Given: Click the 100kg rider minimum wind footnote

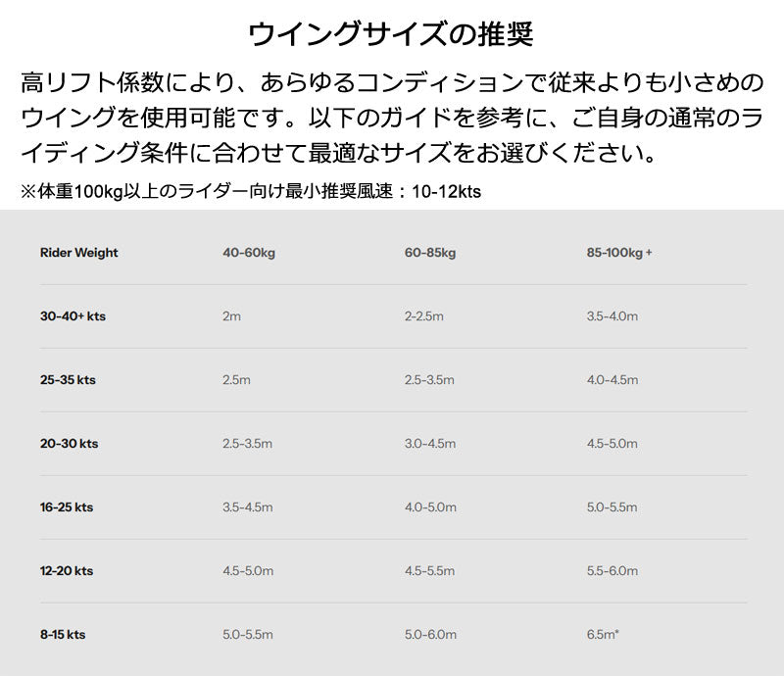Looking at the screenshot, I should click(251, 192).
